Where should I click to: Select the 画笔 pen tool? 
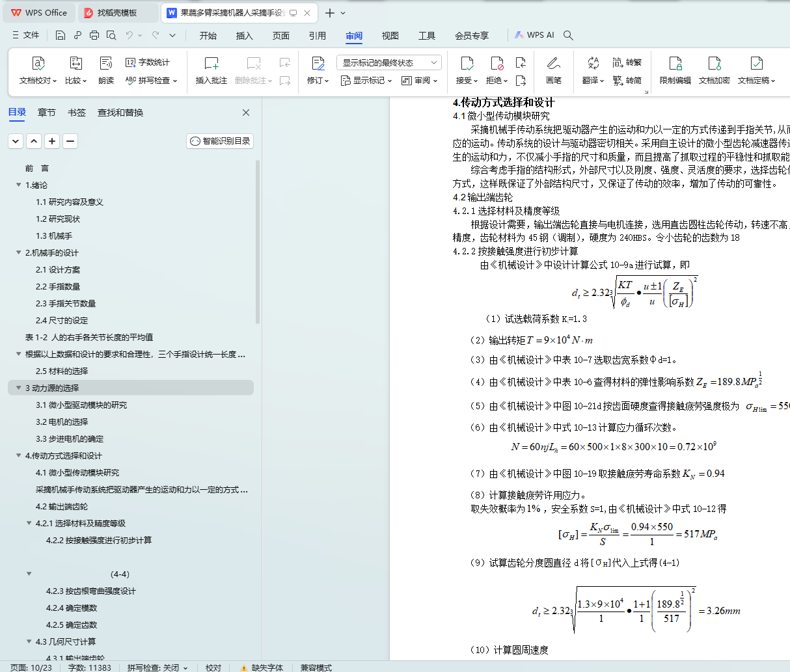tap(554, 71)
